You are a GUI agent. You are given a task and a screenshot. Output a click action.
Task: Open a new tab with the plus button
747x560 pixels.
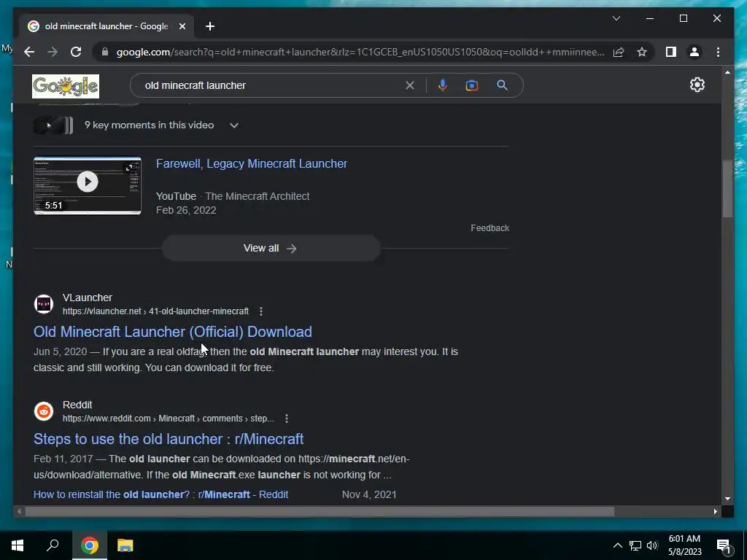209,26
